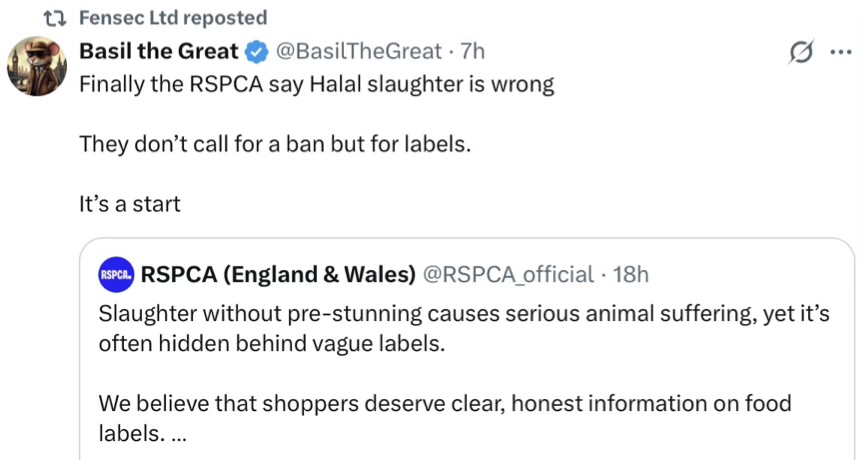Click the blue verified badge
The height and width of the screenshot is (460, 863).
tap(256, 51)
